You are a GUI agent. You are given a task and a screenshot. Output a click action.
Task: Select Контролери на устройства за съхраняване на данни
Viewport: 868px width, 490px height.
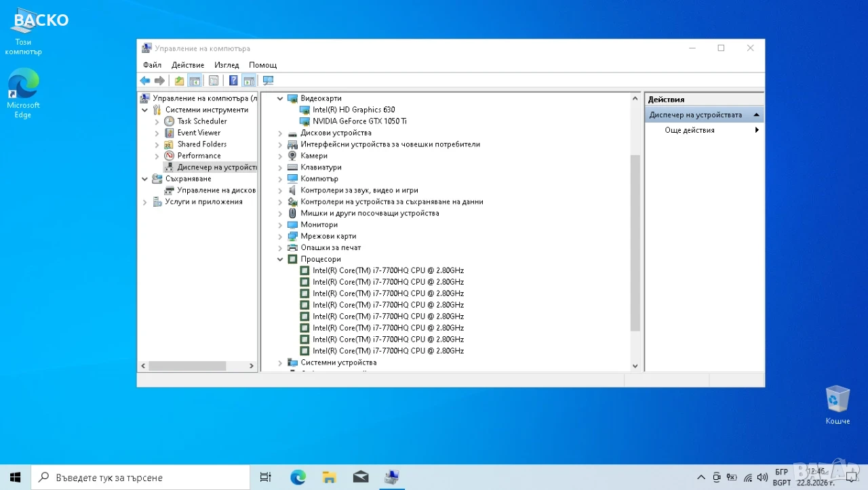pos(392,202)
